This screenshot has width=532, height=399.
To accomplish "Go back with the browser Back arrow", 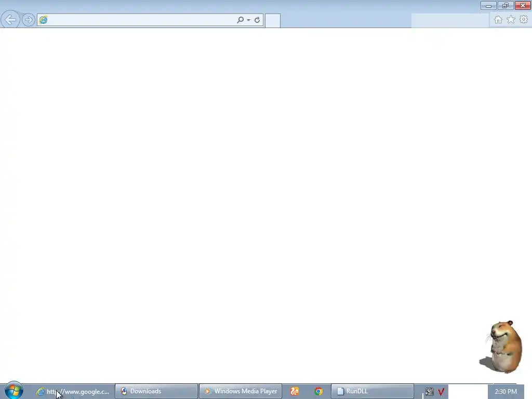I will coord(10,19).
